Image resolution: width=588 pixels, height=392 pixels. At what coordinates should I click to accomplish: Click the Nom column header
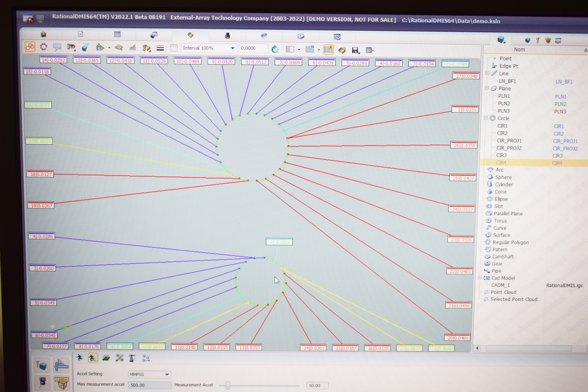(x=519, y=50)
